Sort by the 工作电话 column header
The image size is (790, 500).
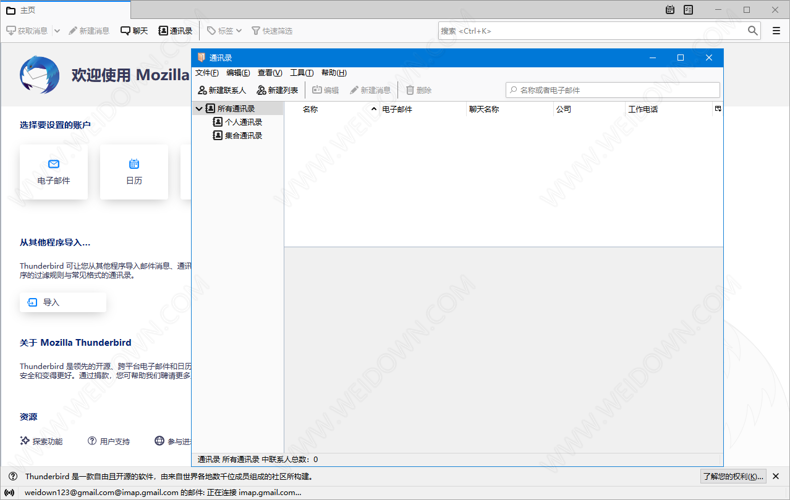click(x=669, y=109)
